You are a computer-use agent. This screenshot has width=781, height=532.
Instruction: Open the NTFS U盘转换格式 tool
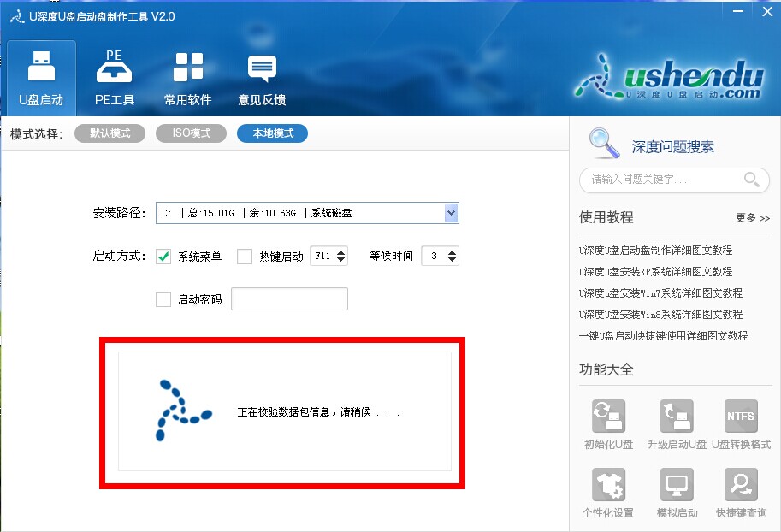741,416
